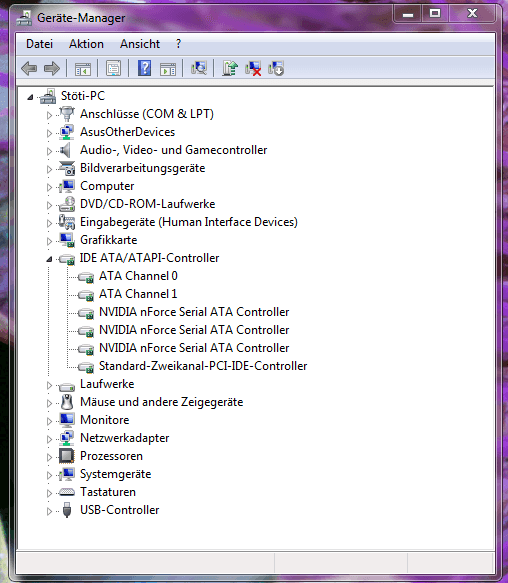Collapse the IDE ATA/ATAPI-Controller node
Screen dimensions: 508x583
[x=49, y=259]
